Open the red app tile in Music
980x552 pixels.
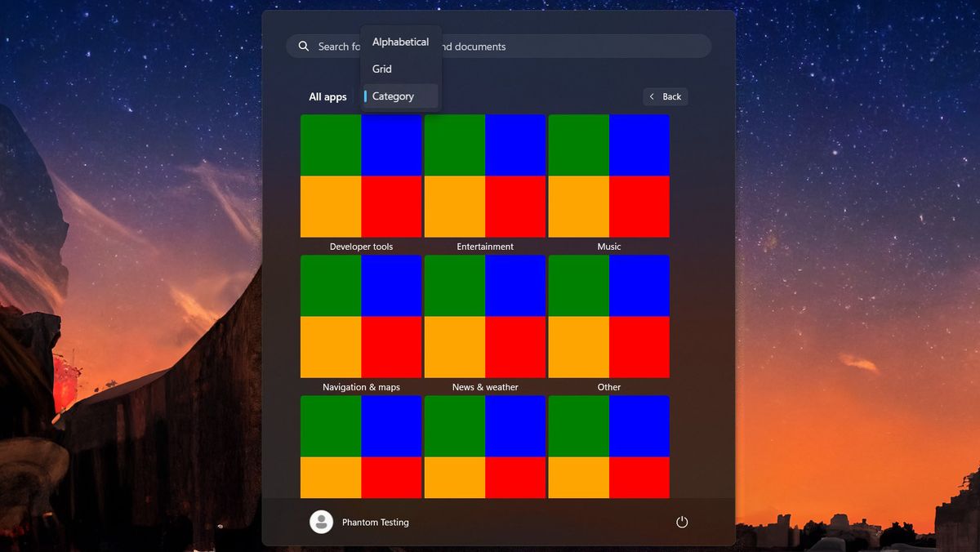(639, 206)
